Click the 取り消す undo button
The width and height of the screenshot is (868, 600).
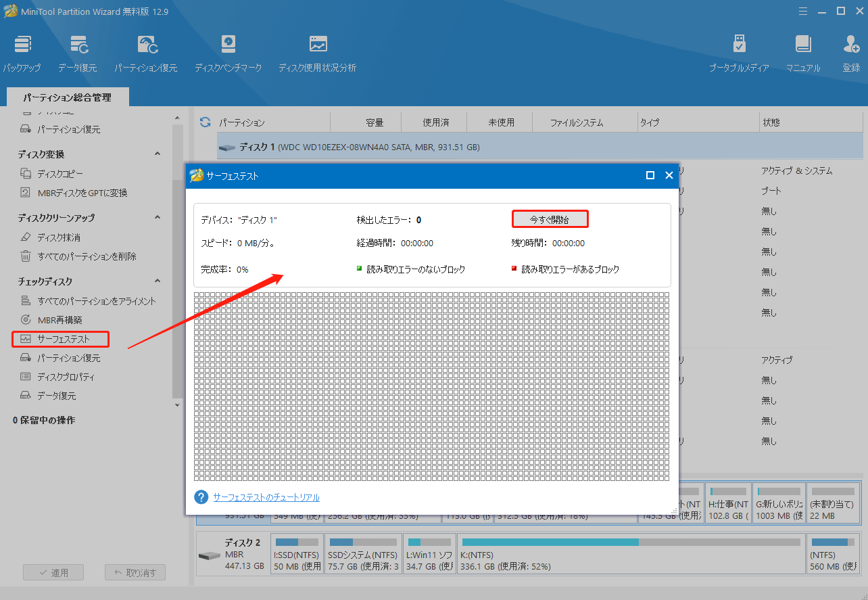[x=135, y=572]
